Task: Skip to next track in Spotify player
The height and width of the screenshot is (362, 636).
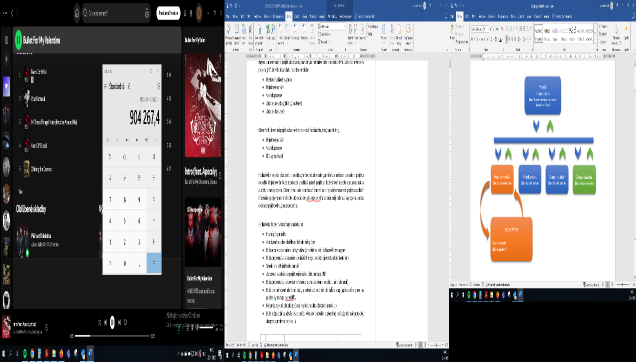Action: pos(120,323)
